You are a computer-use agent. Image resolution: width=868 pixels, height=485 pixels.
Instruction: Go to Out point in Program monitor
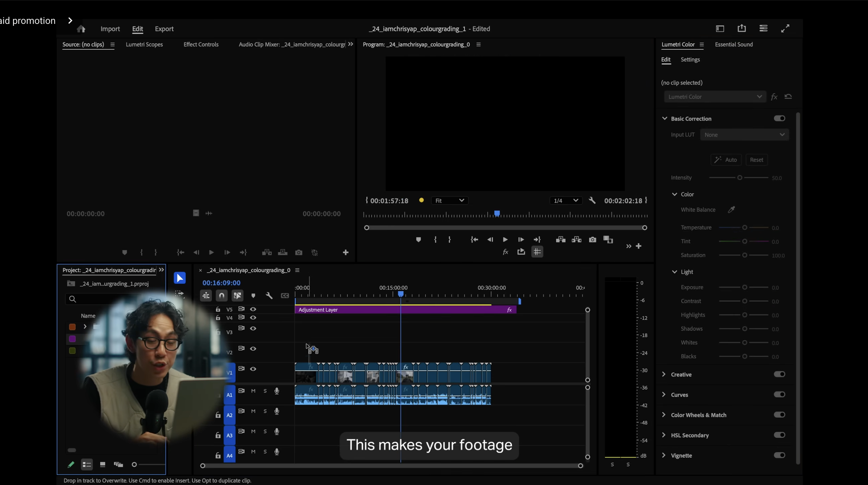[537, 240]
